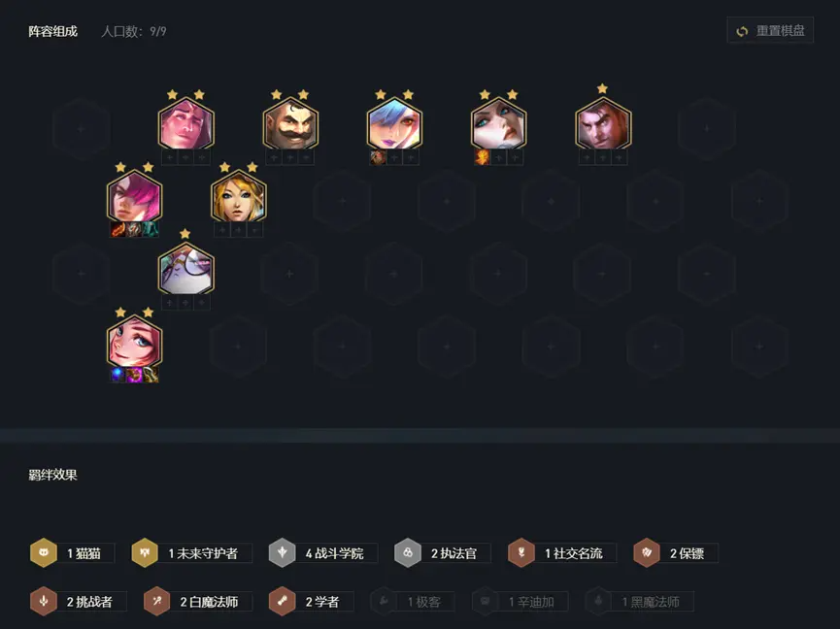Click the inactive 黑魔法师 trait label

(x=650, y=602)
